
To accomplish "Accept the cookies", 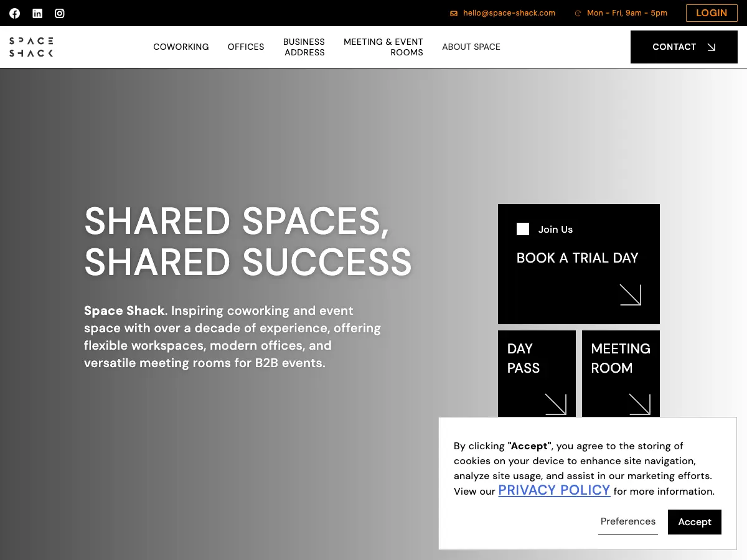I will tap(695, 522).
